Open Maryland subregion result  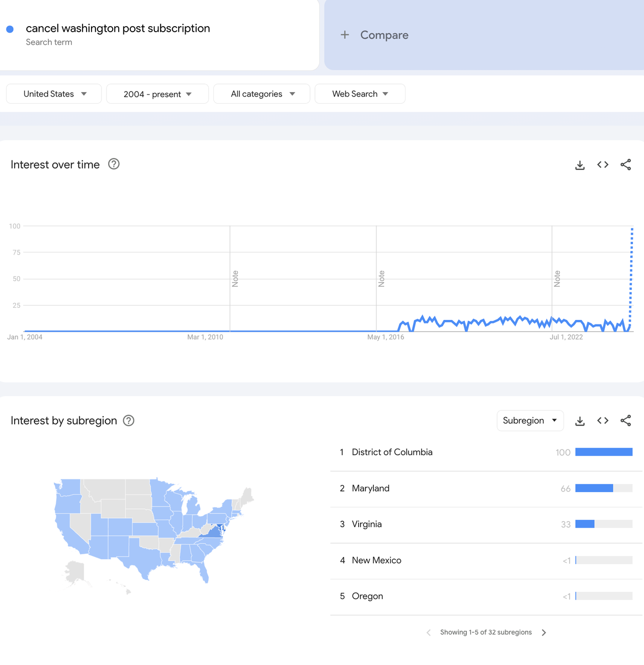coord(370,488)
